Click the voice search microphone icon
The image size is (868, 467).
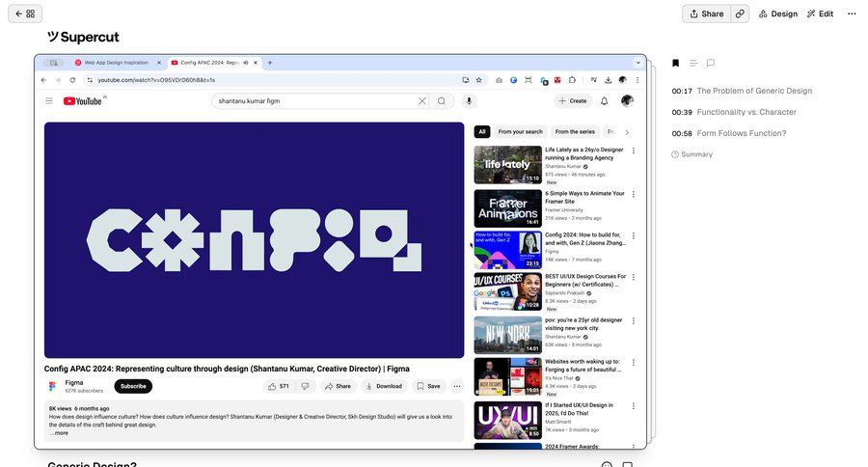[469, 100]
